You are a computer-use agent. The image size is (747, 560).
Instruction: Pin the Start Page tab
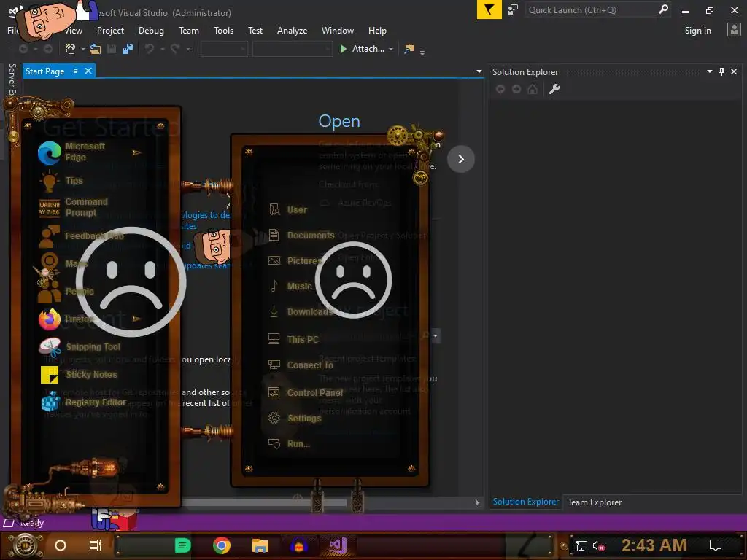tap(75, 71)
